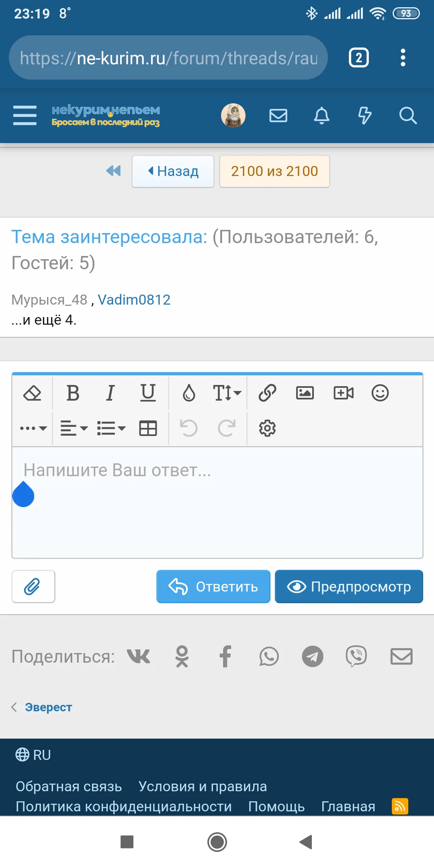Viewport: 434px width, 868px height.
Task: Toggle italic text formatting
Action: point(110,393)
